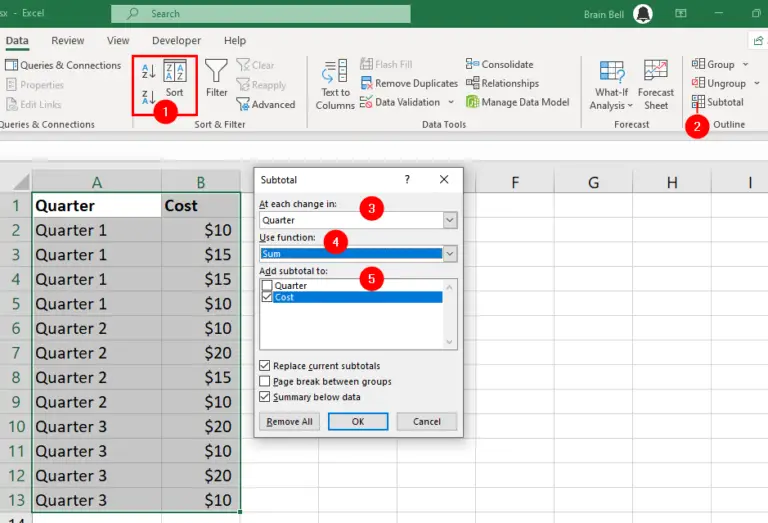
Task: Select column F header
Action: tap(515, 183)
